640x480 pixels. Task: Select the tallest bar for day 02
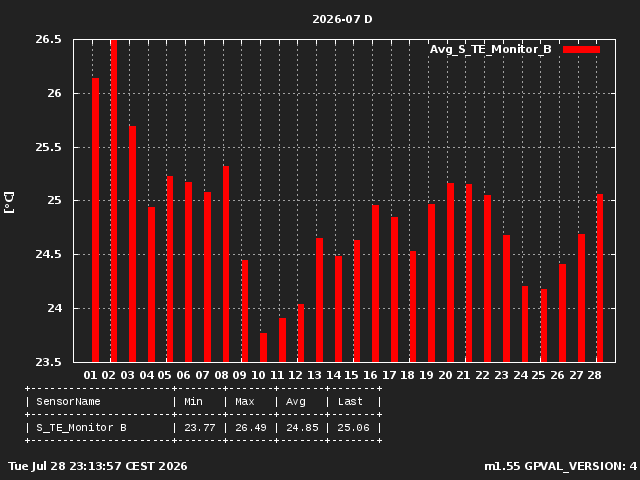[114, 201]
